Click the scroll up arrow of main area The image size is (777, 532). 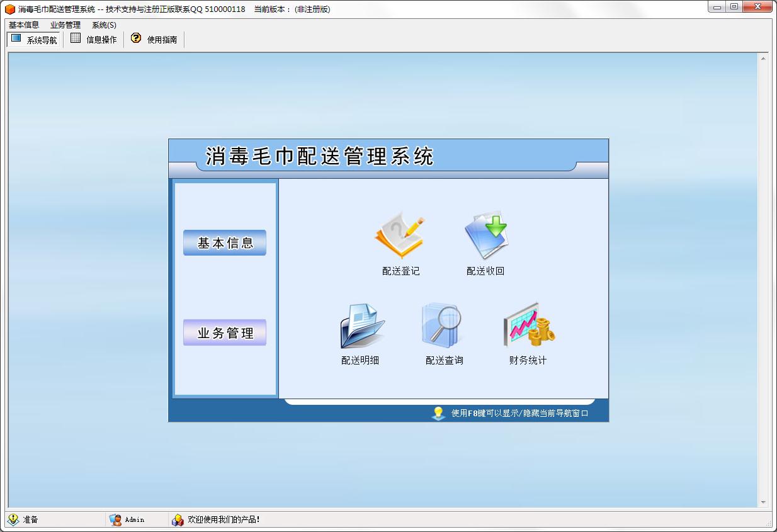pyautogui.click(x=763, y=59)
